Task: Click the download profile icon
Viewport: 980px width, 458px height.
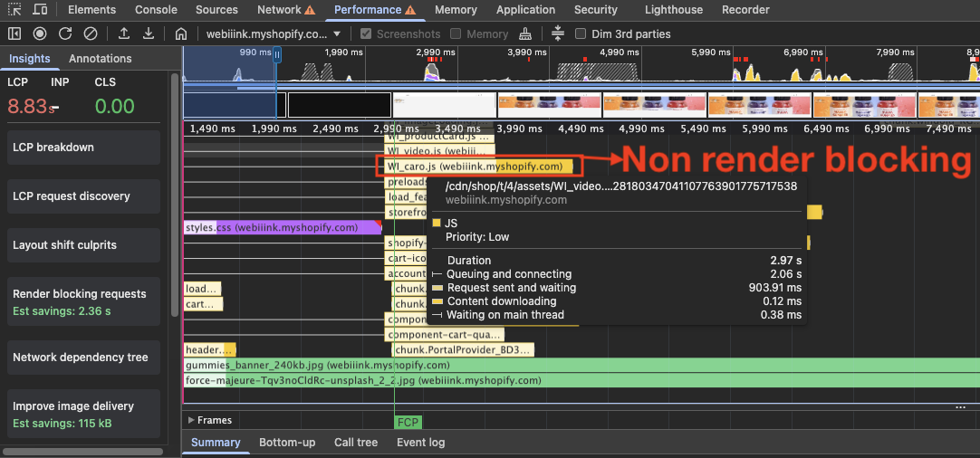Action: [x=149, y=33]
